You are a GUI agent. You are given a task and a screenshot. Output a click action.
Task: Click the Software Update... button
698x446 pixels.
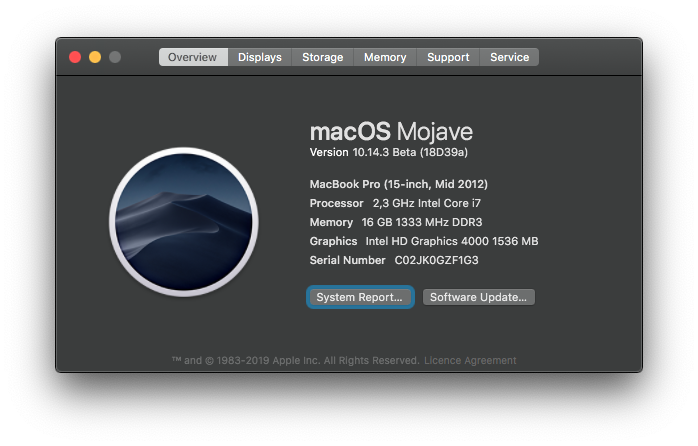click(x=479, y=297)
